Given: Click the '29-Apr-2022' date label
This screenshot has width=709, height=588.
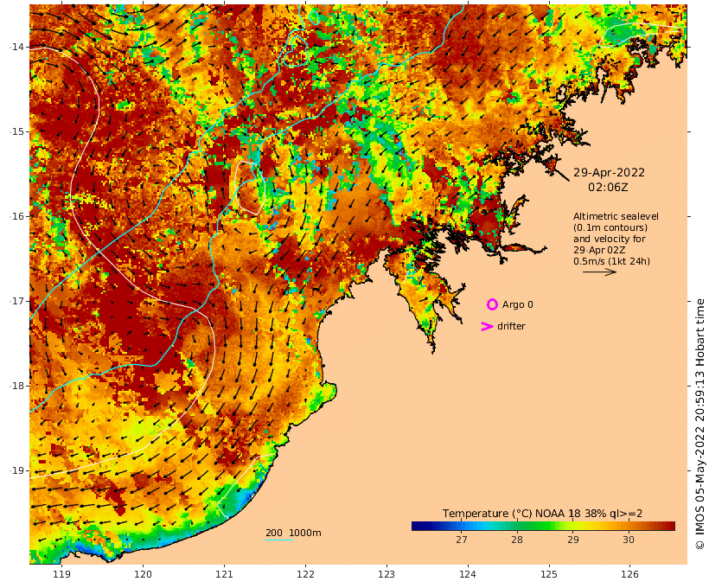Looking at the screenshot, I should [x=609, y=172].
